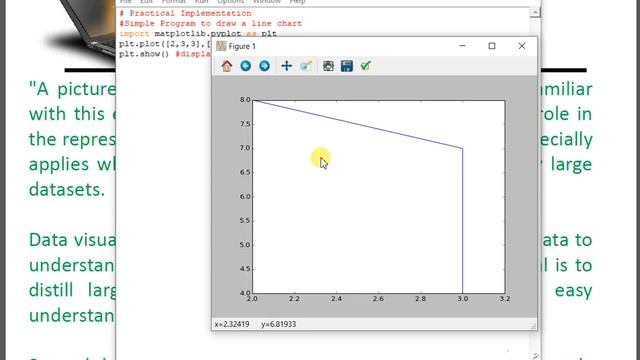
Task: Click the vertical blue line segment in plot
Action: 462,220
